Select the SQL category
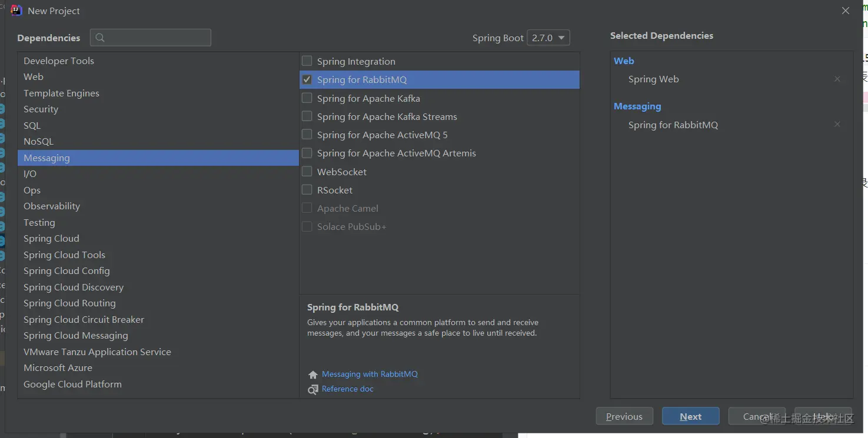Viewport: 868px width, 438px height. pyautogui.click(x=158, y=125)
